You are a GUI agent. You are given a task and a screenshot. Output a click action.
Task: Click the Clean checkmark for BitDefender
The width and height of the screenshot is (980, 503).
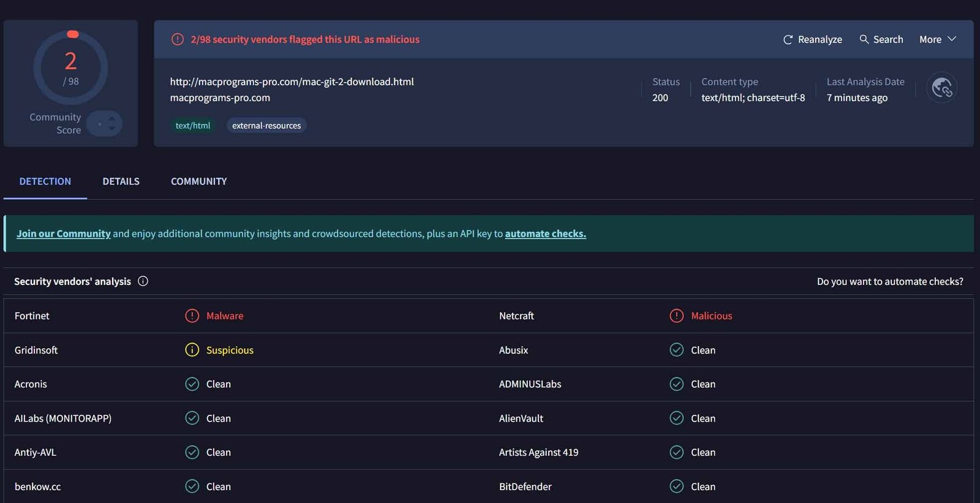(x=676, y=486)
